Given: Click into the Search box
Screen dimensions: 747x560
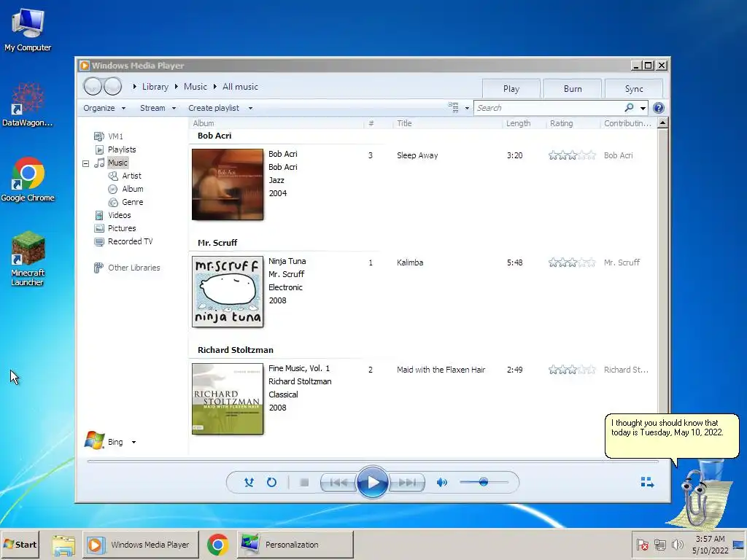Looking at the screenshot, I should coord(548,108).
